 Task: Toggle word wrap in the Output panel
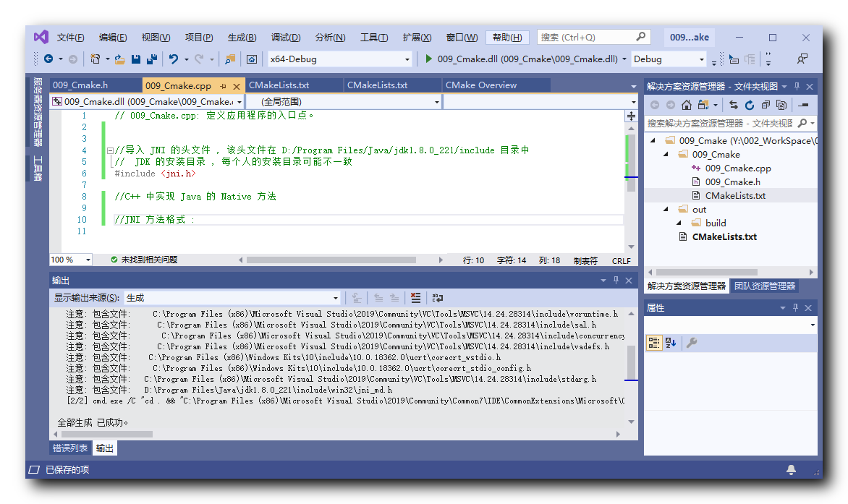[x=437, y=297]
